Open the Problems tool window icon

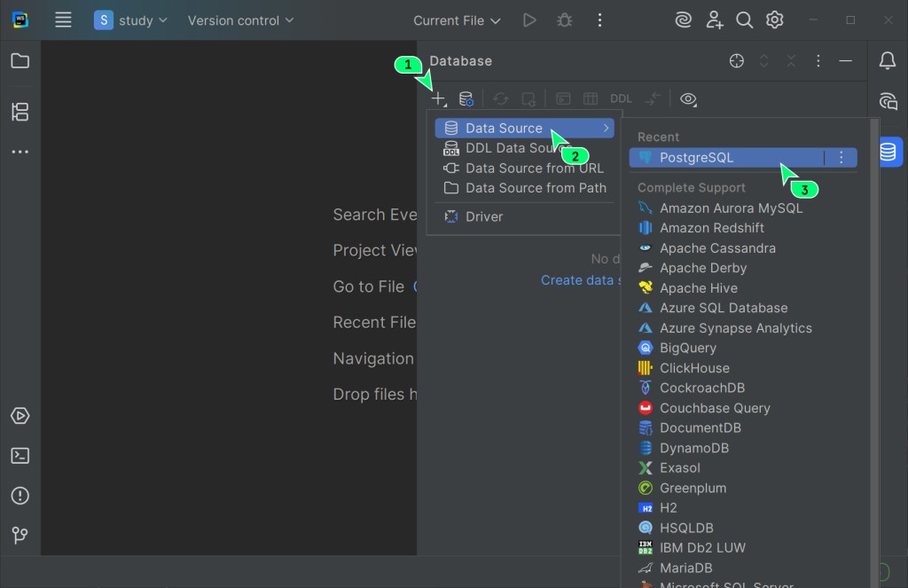tap(20, 496)
